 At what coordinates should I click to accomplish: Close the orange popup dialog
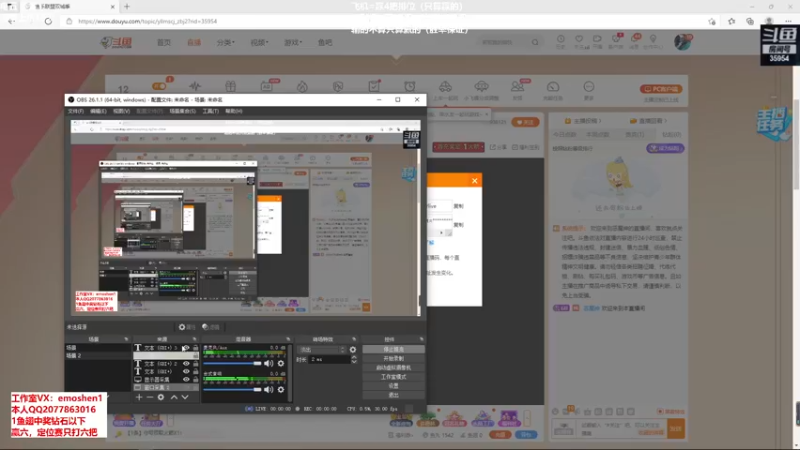[474, 181]
